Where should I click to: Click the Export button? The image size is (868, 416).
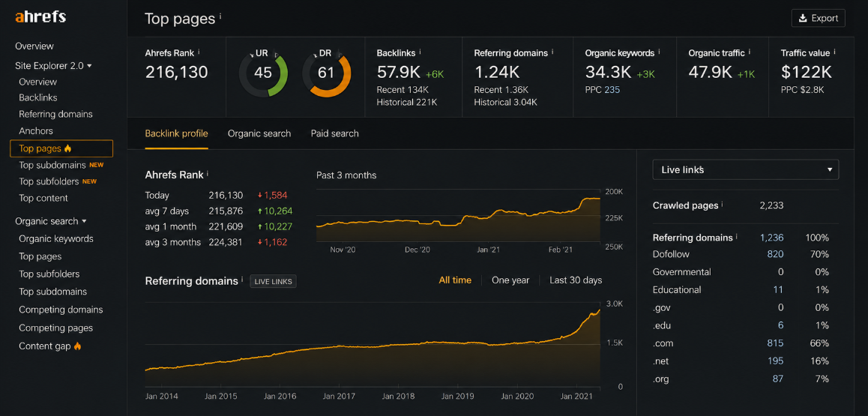[819, 18]
